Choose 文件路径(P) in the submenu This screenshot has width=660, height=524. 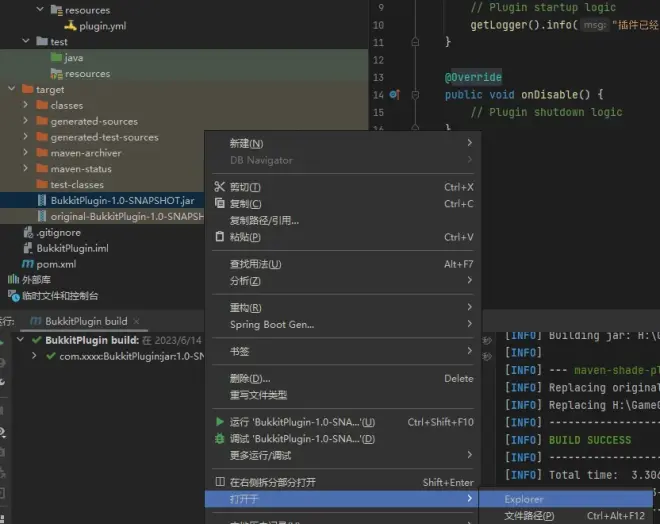coord(566,516)
